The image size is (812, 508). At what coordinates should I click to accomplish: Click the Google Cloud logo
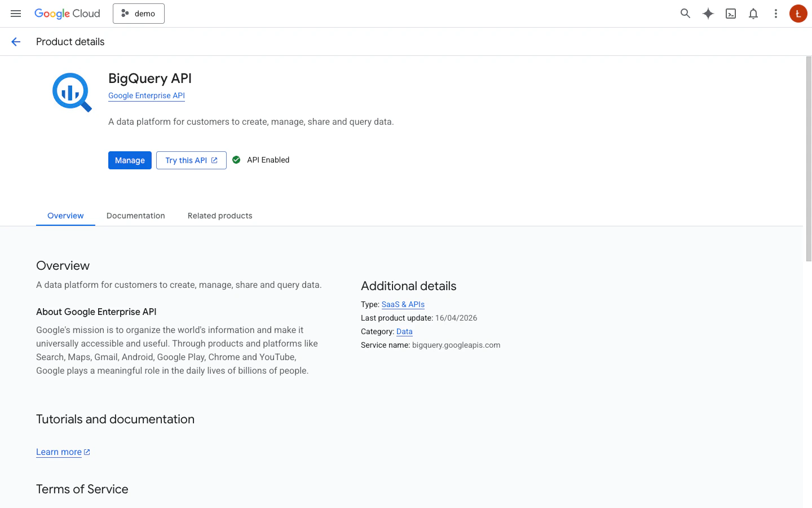pyautogui.click(x=67, y=14)
